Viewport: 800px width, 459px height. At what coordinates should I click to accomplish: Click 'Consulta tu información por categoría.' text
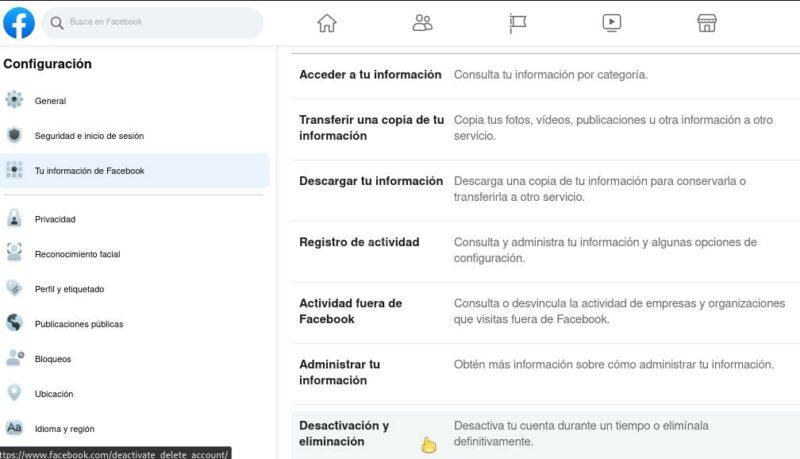pos(551,75)
